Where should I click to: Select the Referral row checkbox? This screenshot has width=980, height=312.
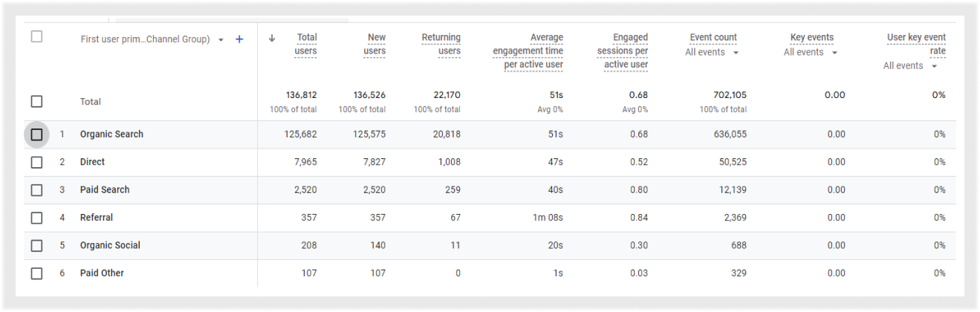(x=36, y=218)
